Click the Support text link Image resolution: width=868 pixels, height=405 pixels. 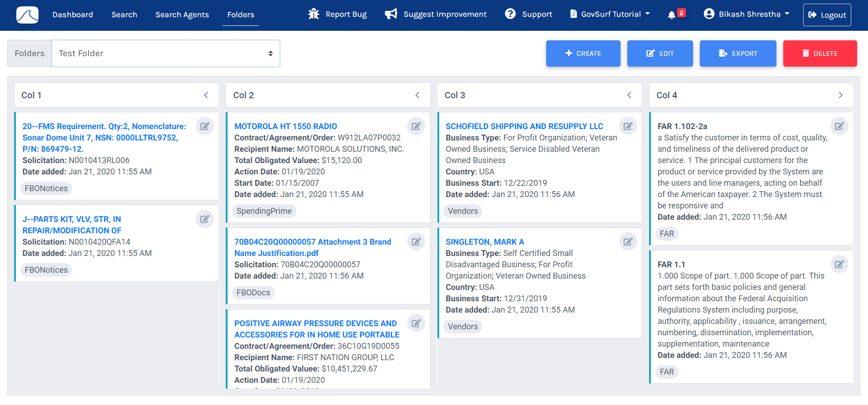537,14
